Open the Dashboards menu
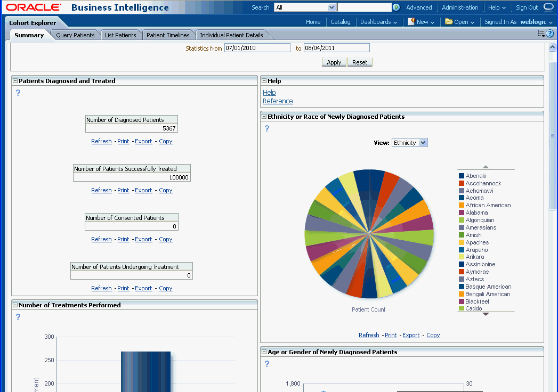The width and height of the screenshot is (558, 392). [x=378, y=22]
